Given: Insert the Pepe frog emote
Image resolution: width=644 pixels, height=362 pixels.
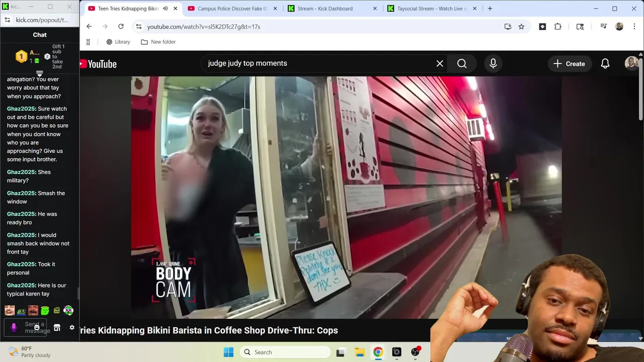Looking at the screenshot, I should [21, 311].
